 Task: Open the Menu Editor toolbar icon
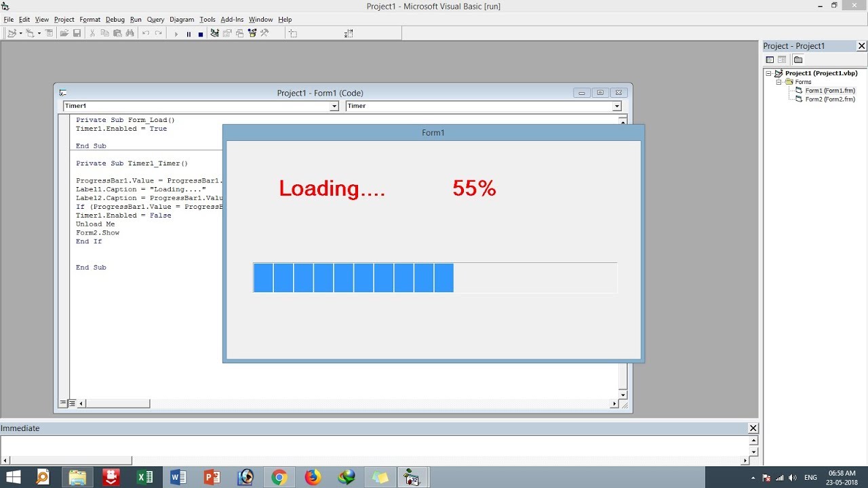pos(49,33)
